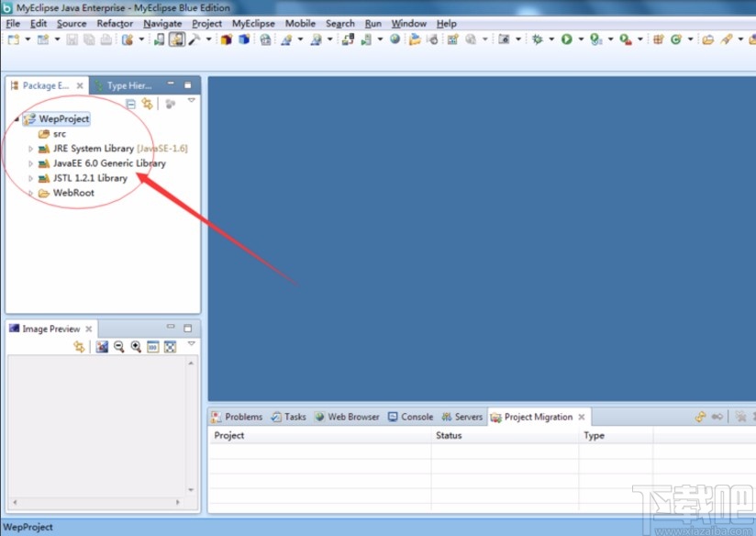The image size is (756, 536).
Task: Click Zoom Out in Image Preview
Action: [x=118, y=346]
